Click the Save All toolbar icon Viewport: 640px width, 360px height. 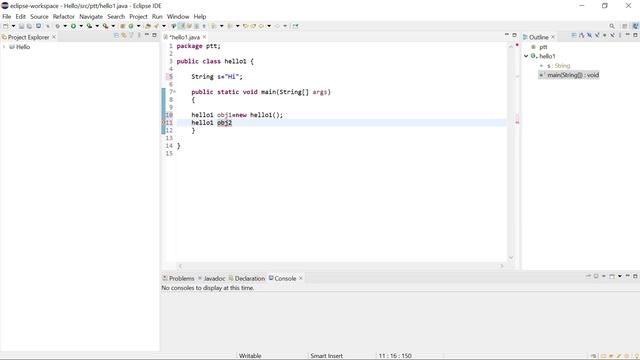point(29,26)
